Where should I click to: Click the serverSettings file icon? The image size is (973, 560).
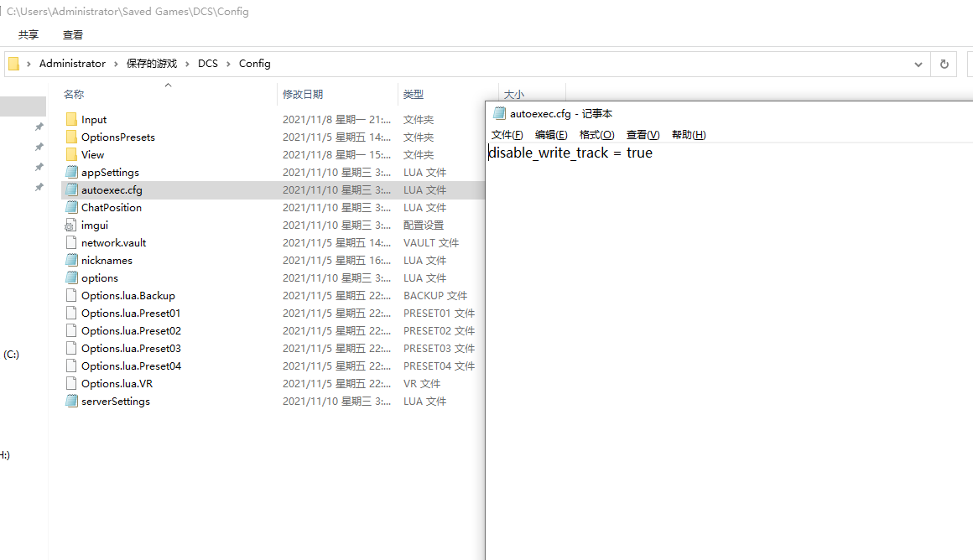71,402
